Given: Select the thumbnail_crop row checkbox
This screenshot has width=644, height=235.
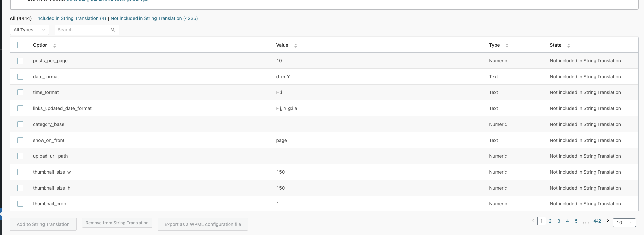Looking at the screenshot, I should (x=20, y=204).
